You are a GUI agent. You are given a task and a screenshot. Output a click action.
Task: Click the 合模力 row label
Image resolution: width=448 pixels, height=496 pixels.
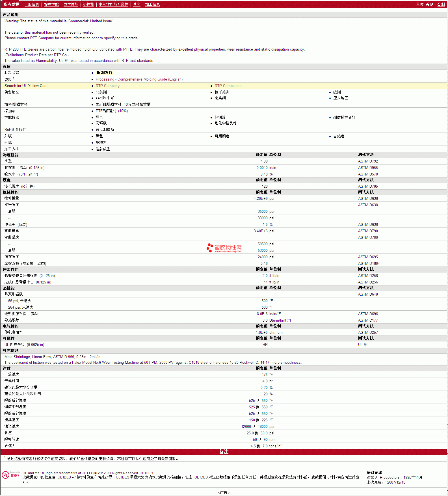(10, 446)
